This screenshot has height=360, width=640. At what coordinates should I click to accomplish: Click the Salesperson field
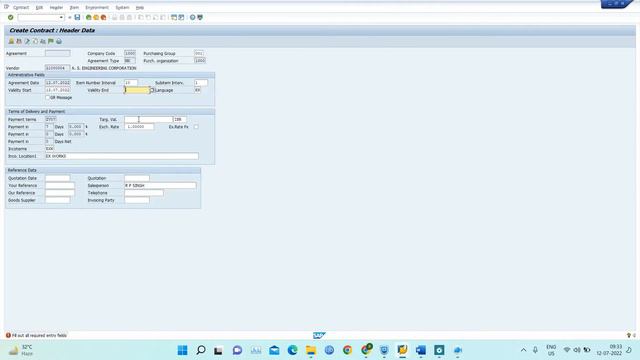[160, 186]
